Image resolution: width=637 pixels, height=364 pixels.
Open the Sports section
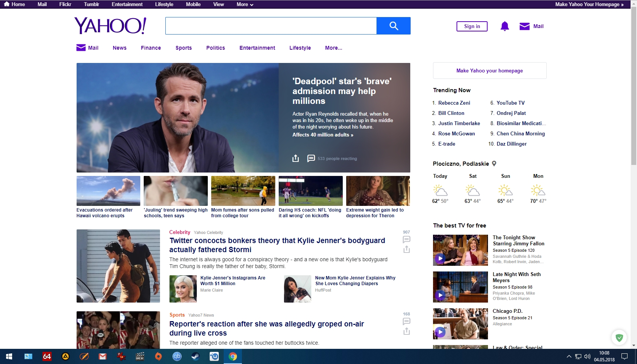click(x=184, y=48)
